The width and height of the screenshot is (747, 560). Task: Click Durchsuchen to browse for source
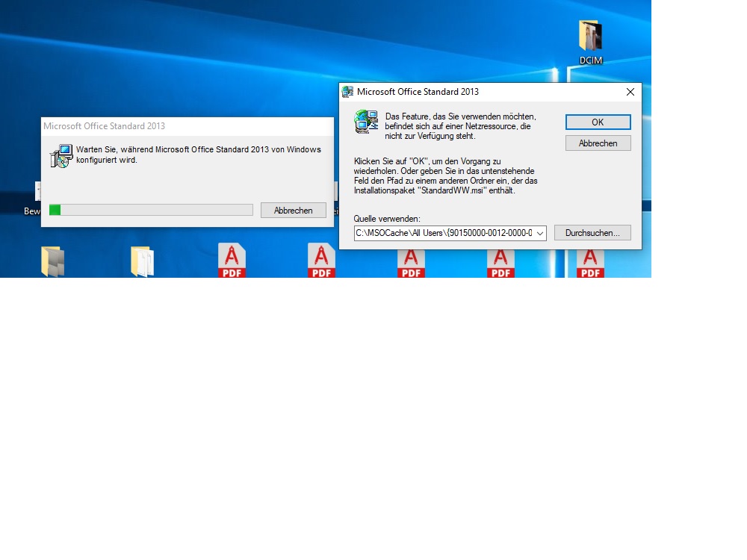[x=592, y=233]
